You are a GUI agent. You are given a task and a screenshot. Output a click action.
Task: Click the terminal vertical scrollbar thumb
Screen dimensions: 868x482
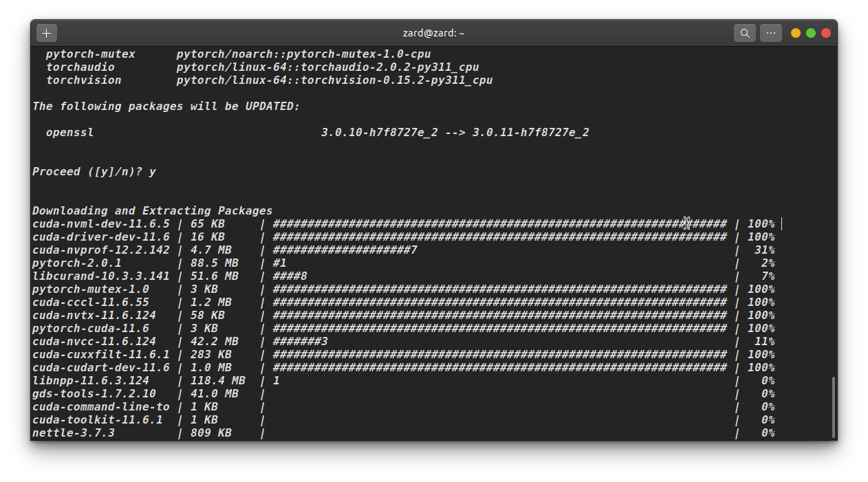[x=834, y=407]
